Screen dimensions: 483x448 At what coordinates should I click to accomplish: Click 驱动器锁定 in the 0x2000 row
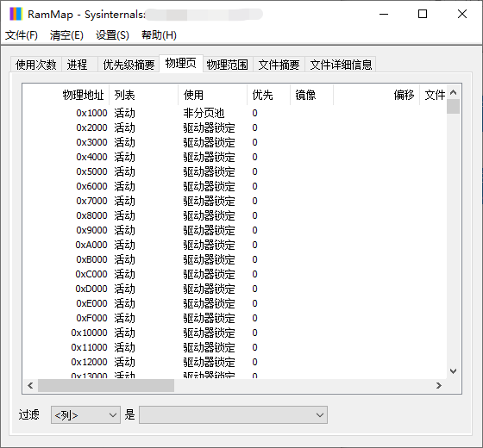(x=209, y=128)
